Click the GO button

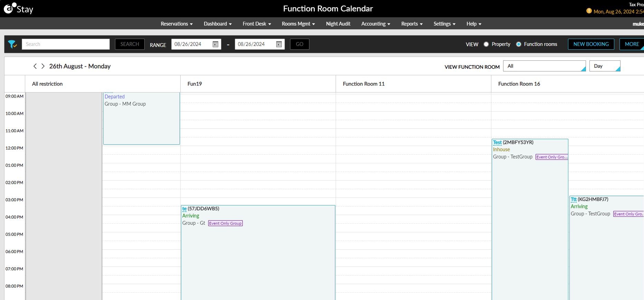[x=300, y=44]
